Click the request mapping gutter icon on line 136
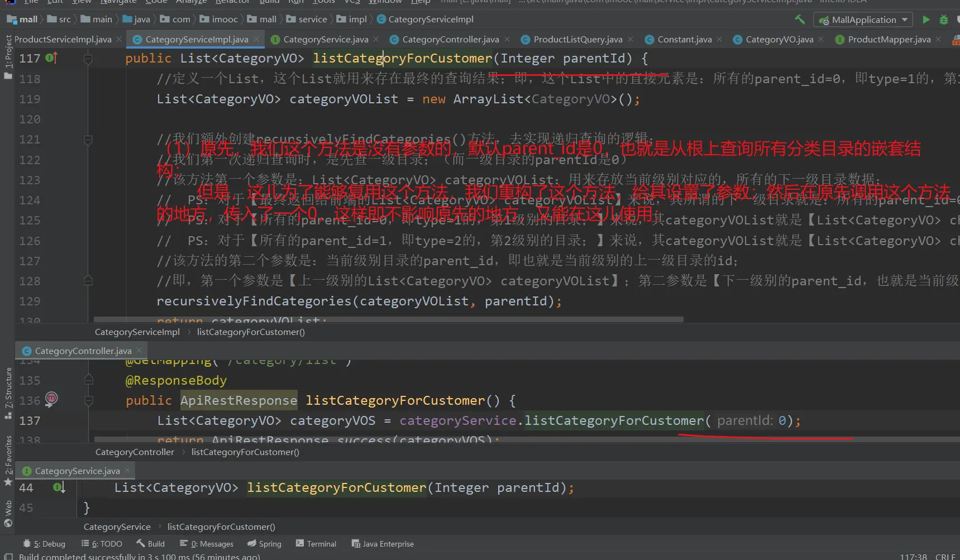 tap(51, 399)
